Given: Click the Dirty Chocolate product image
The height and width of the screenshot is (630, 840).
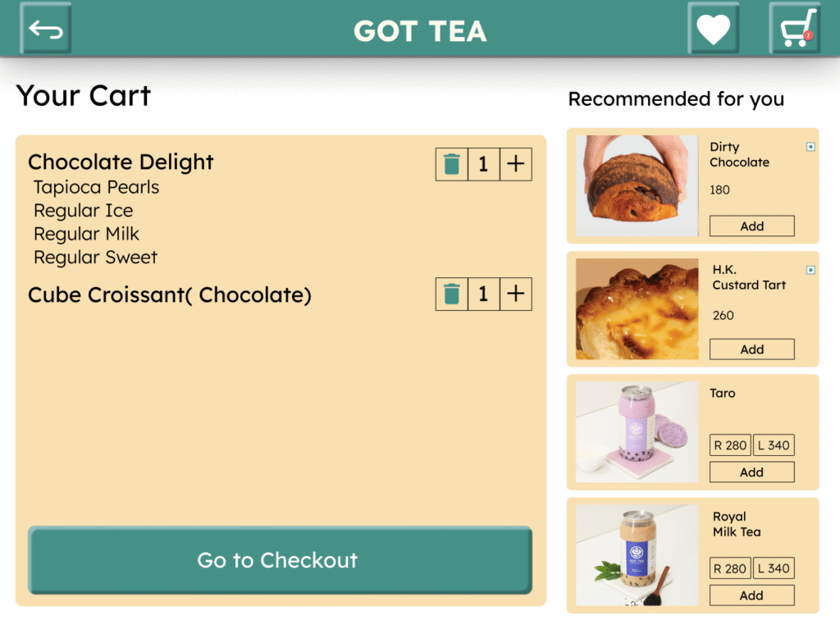Looking at the screenshot, I should pos(637,186).
